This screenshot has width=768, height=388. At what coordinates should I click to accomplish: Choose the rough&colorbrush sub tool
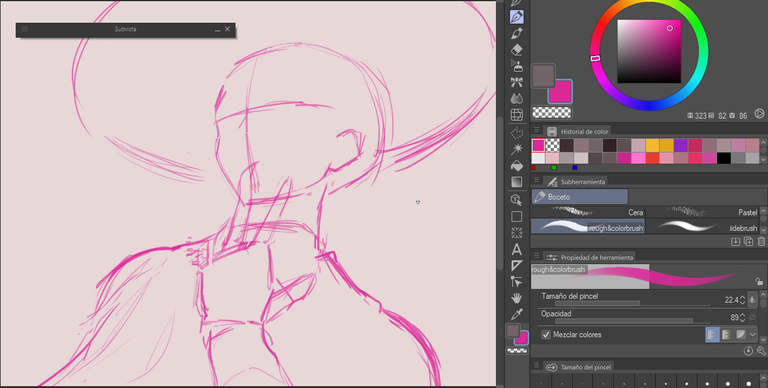click(588, 226)
